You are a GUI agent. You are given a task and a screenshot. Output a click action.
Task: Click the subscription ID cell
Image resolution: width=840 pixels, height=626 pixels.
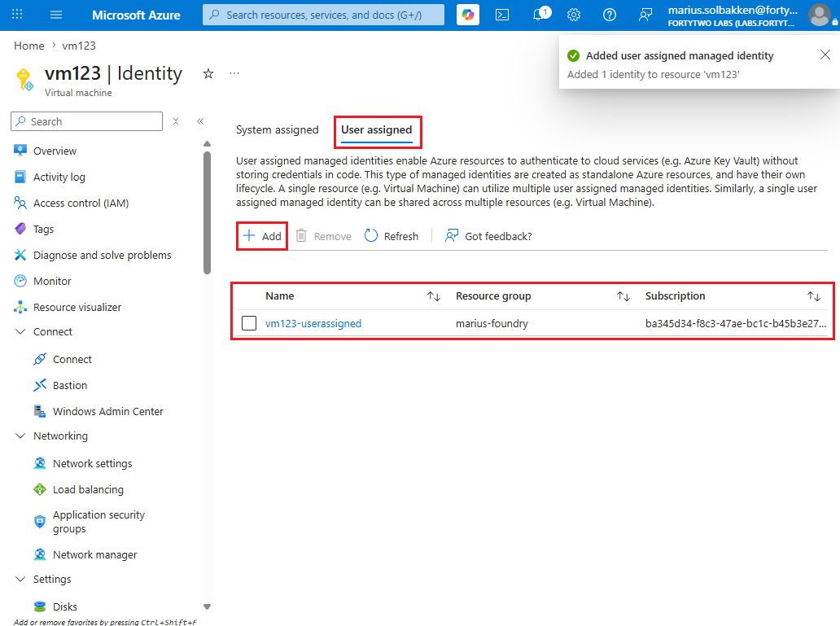[736, 323]
